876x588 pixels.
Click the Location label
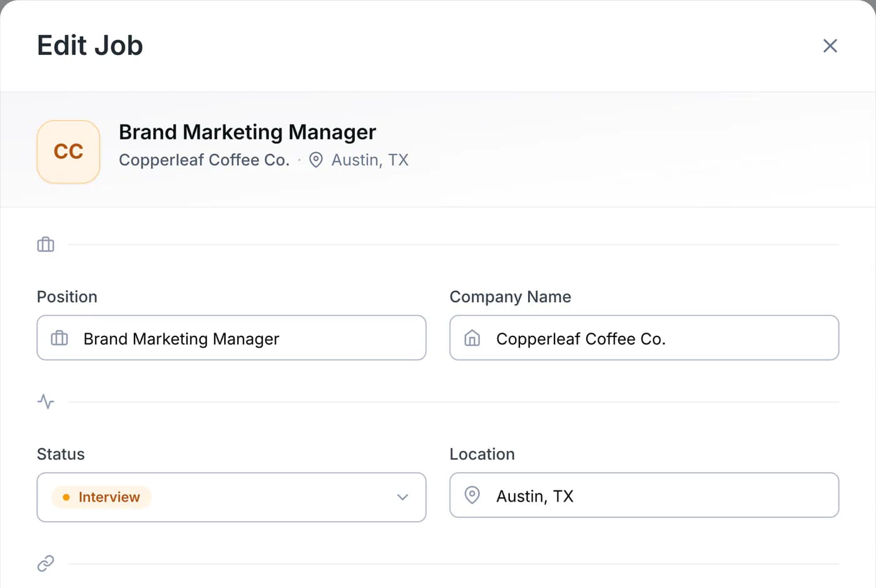[x=482, y=454]
